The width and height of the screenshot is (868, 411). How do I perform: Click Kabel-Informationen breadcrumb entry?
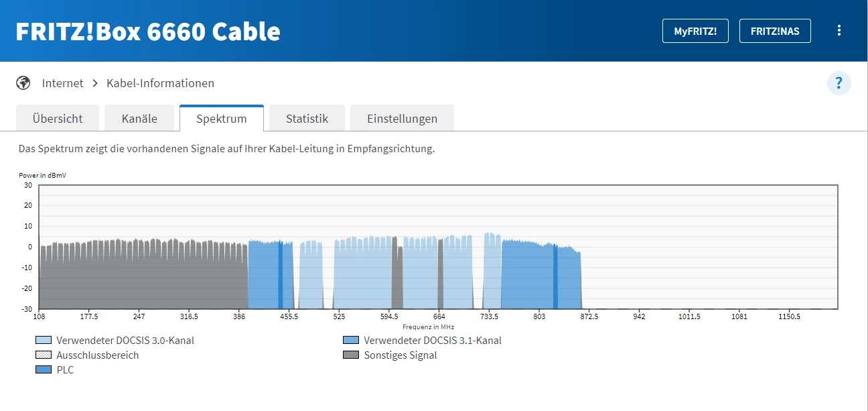(x=161, y=83)
